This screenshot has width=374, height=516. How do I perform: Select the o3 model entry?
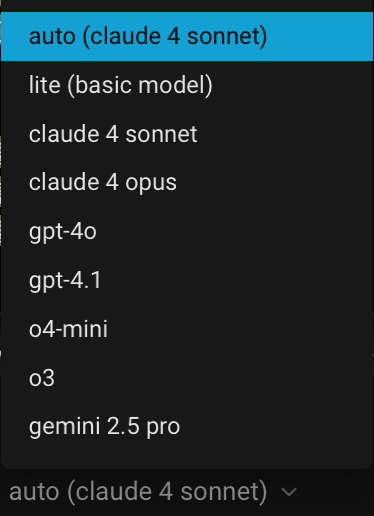pos(187,378)
